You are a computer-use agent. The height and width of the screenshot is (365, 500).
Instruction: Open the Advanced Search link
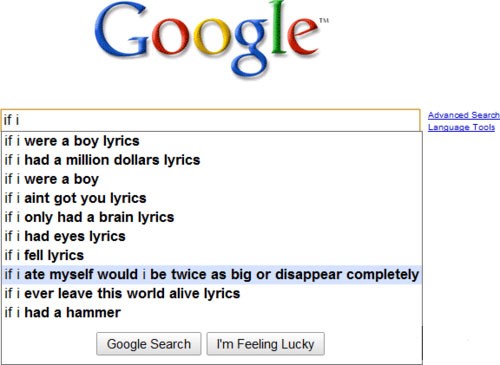(x=464, y=115)
